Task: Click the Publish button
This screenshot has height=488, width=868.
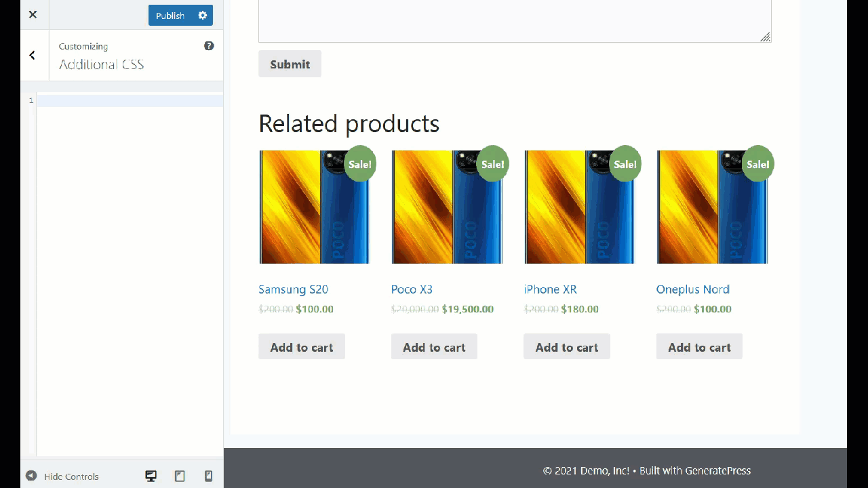Action: 170,16
